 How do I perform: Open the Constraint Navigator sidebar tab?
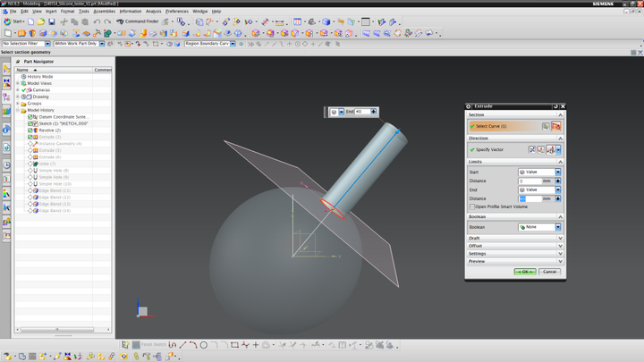(x=6, y=83)
